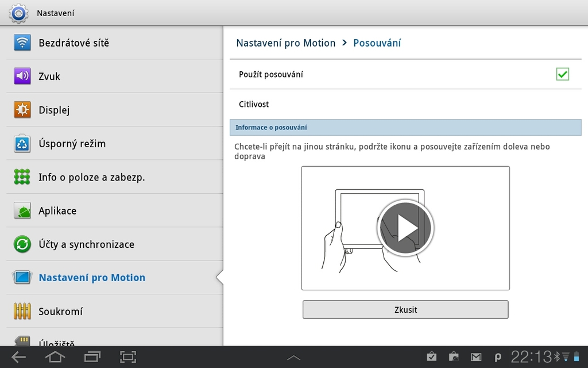Tap the Back arrow navigation button
The image size is (588, 368).
(x=18, y=356)
